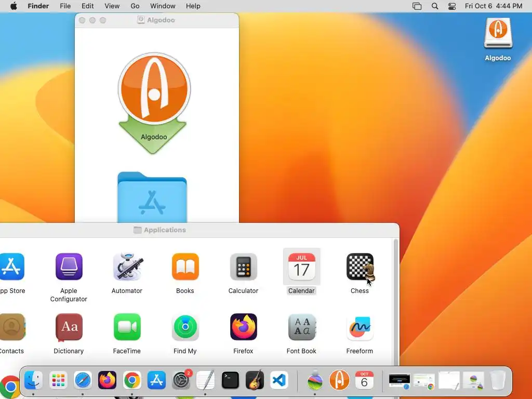Open GarageBand from the Dock
Screen dimensions: 532x399
coord(255,380)
